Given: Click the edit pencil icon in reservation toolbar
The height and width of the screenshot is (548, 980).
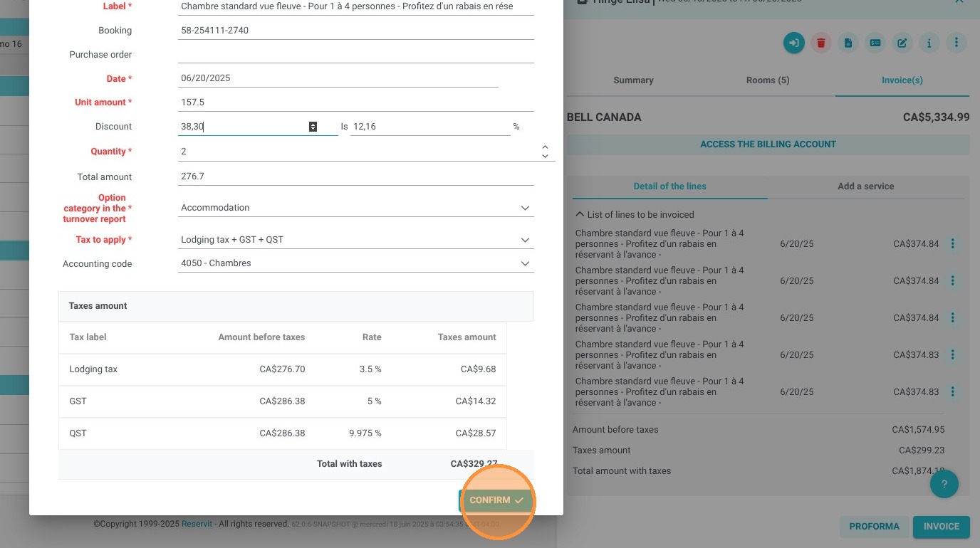Looking at the screenshot, I should [x=902, y=43].
